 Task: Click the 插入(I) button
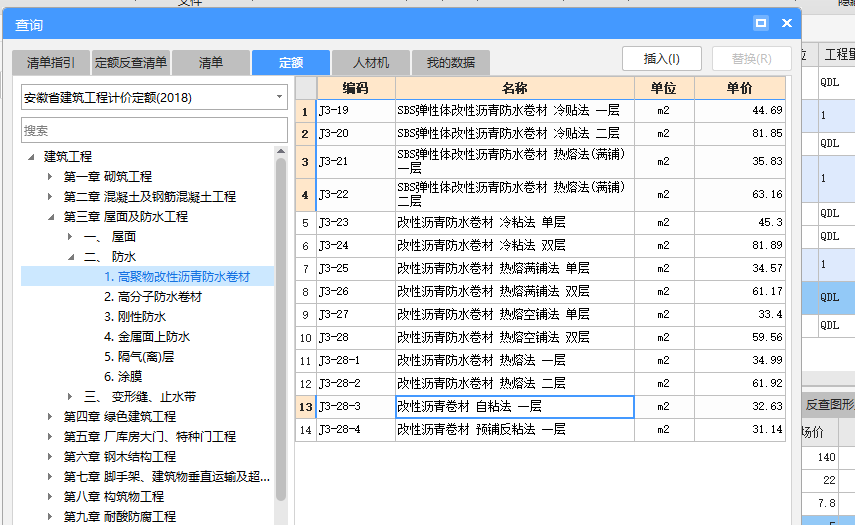pyautogui.click(x=661, y=58)
